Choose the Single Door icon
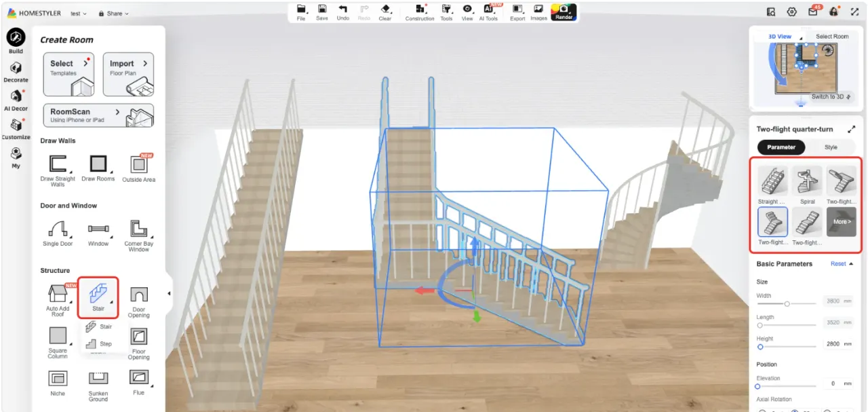868x412 pixels. click(58, 233)
